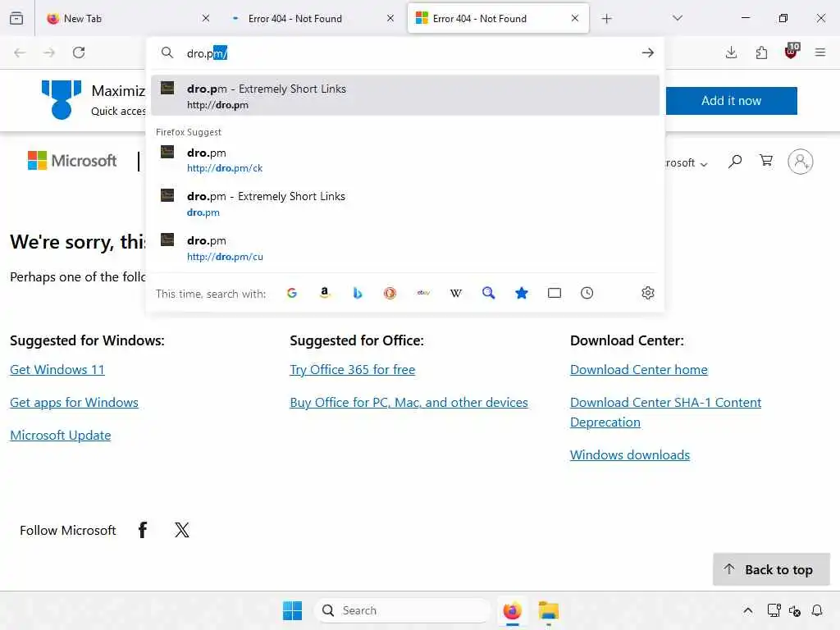Search this time with Amazon
Image resolution: width=840 pixels, height=630 pixels.
[x=325, y=293]
